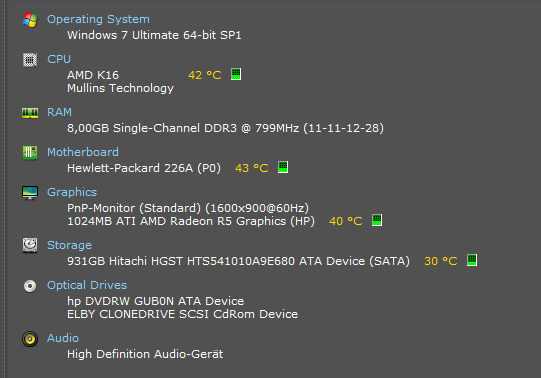Click the CPU chip icon
Screen dimensions: 541x378
click(x=30, y=60)
